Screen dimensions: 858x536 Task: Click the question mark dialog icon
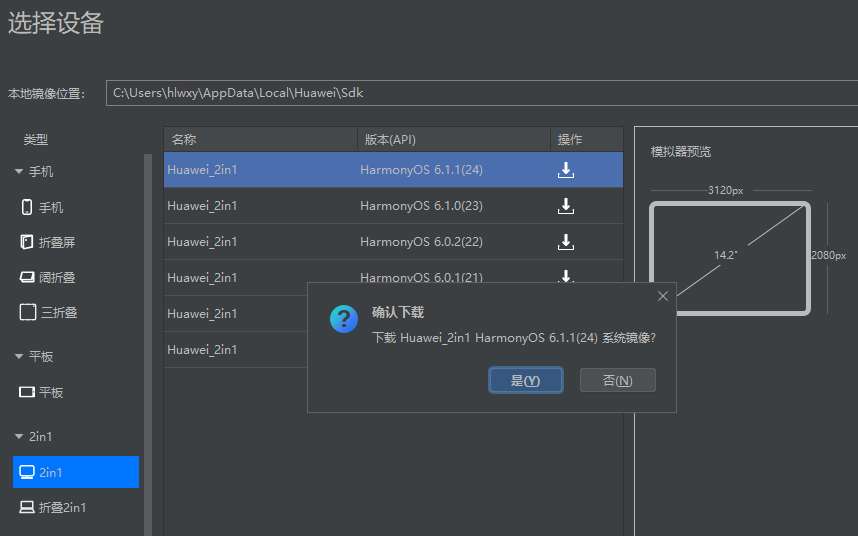[x=344, y=319]
